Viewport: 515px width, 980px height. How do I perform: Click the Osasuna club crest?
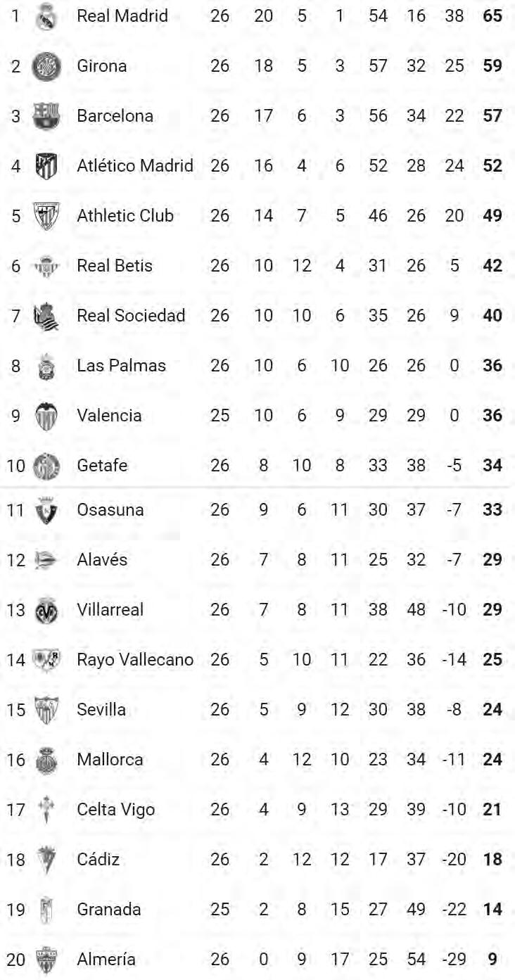[46, 510]
